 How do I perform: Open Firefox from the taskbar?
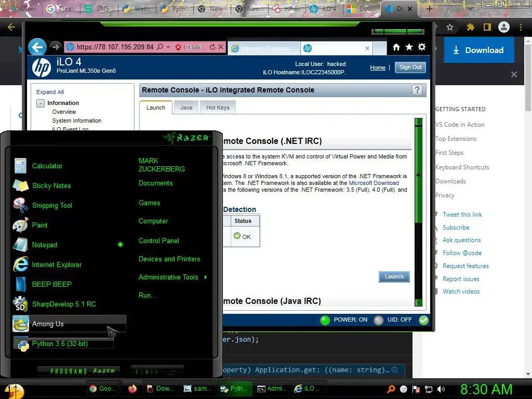132,389
